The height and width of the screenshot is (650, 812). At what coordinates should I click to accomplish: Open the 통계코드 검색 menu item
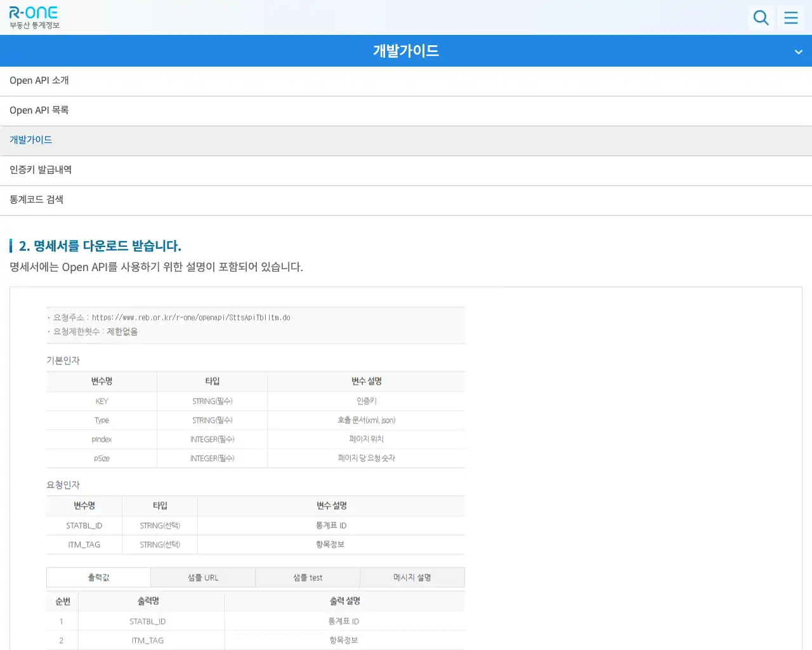click(x=406, y=200)
